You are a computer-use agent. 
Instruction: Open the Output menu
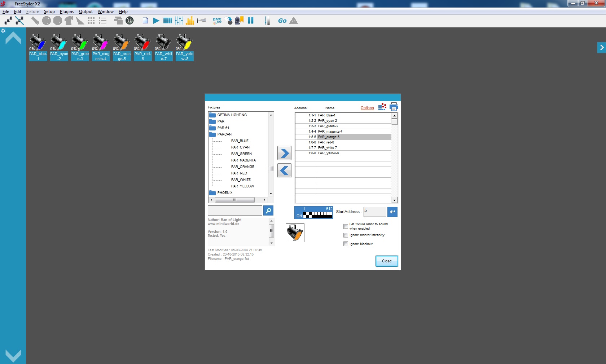pos(86,12)
